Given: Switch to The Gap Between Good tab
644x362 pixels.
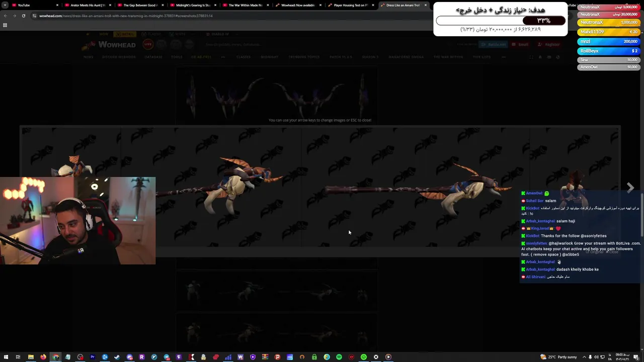Looking at the screenshot, I should pyautogui.click(x=140, y=5).
